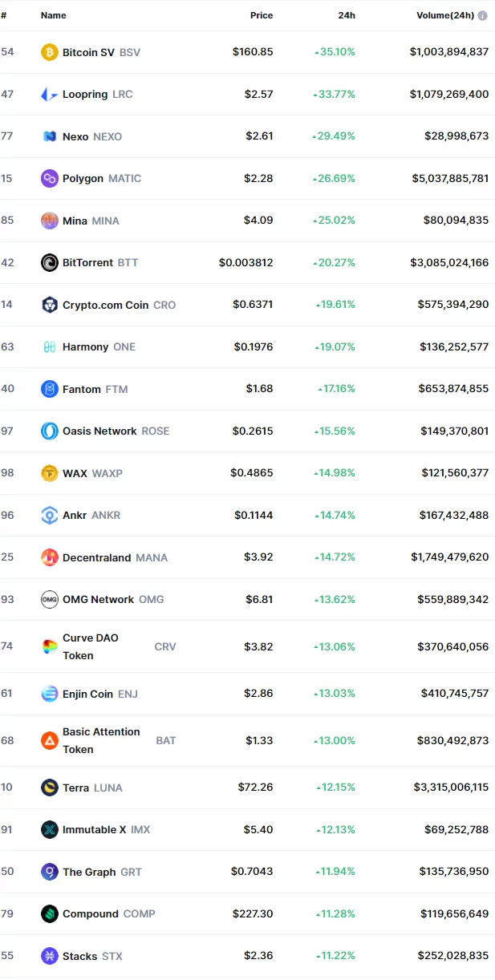495x980 pixels.
Task: Open the Basic Attention Token link
Action: (101, 740)
